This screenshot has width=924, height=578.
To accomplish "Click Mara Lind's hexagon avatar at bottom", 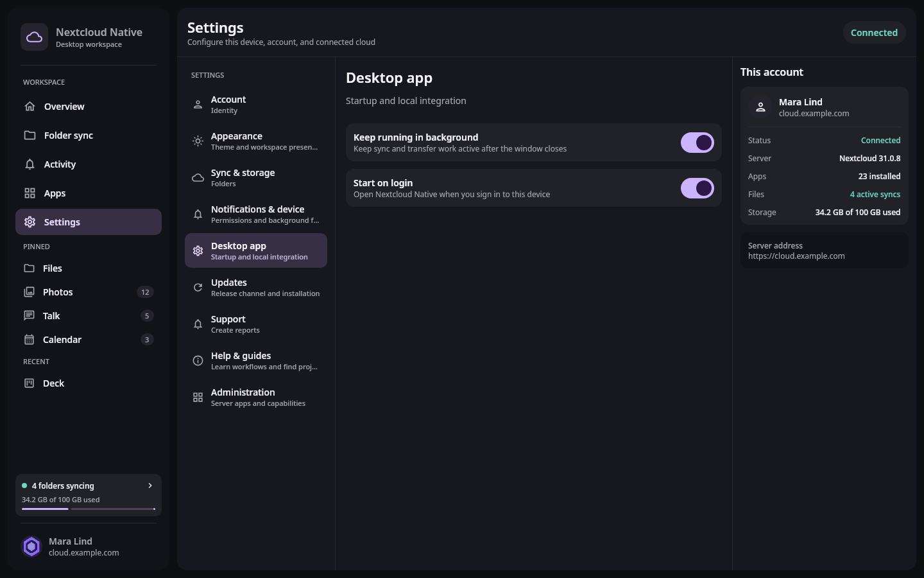I will 31,547.
